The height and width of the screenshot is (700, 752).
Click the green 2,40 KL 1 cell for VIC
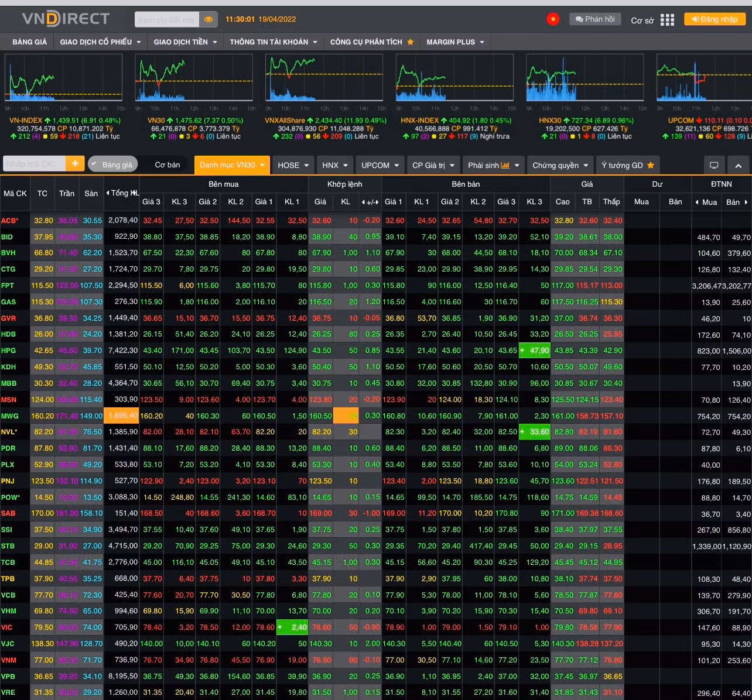[x=292, y=627]
